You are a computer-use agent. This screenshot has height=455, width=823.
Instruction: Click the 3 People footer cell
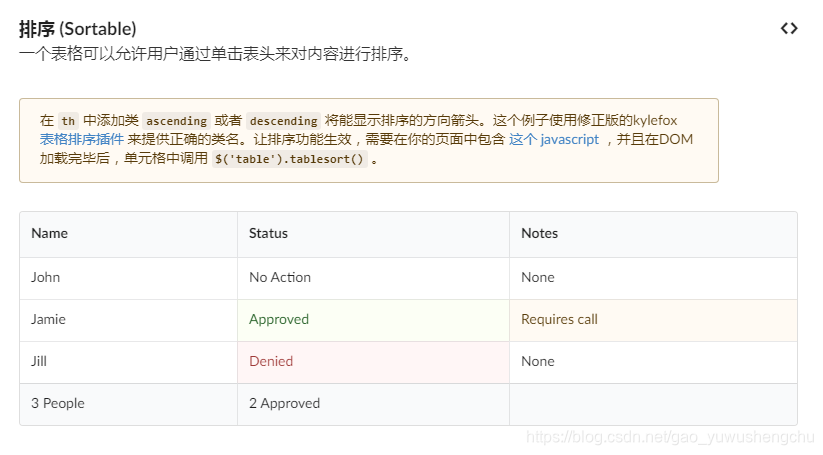click(129, 404)
